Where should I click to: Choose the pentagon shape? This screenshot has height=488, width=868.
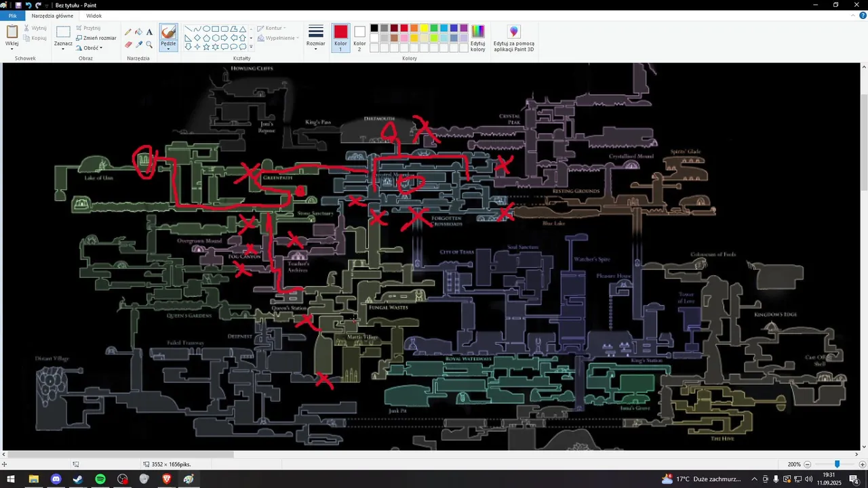(x=206, y=38)
